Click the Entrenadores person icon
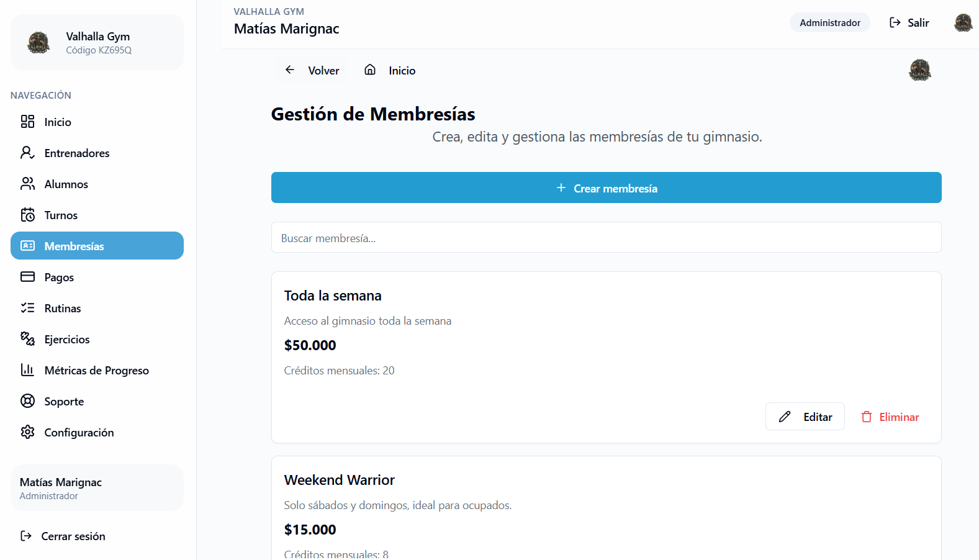979x560 pixels. pos(28,153)
